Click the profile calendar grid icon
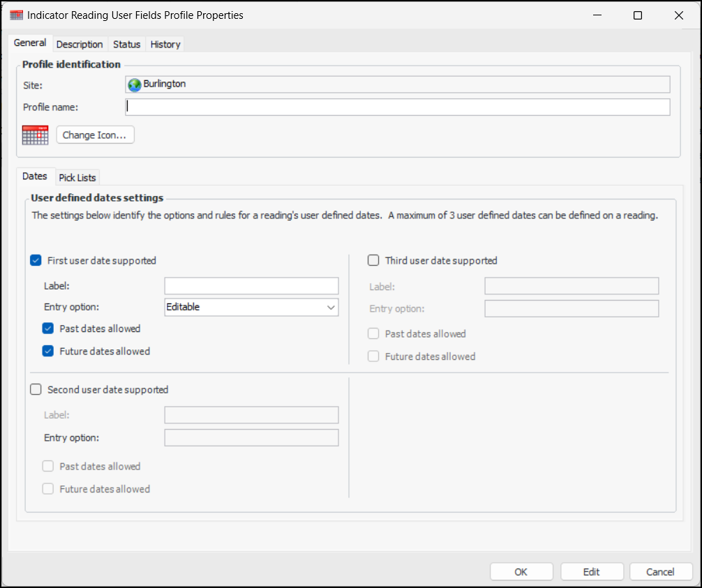702x588 pixels. click(35, 135)
